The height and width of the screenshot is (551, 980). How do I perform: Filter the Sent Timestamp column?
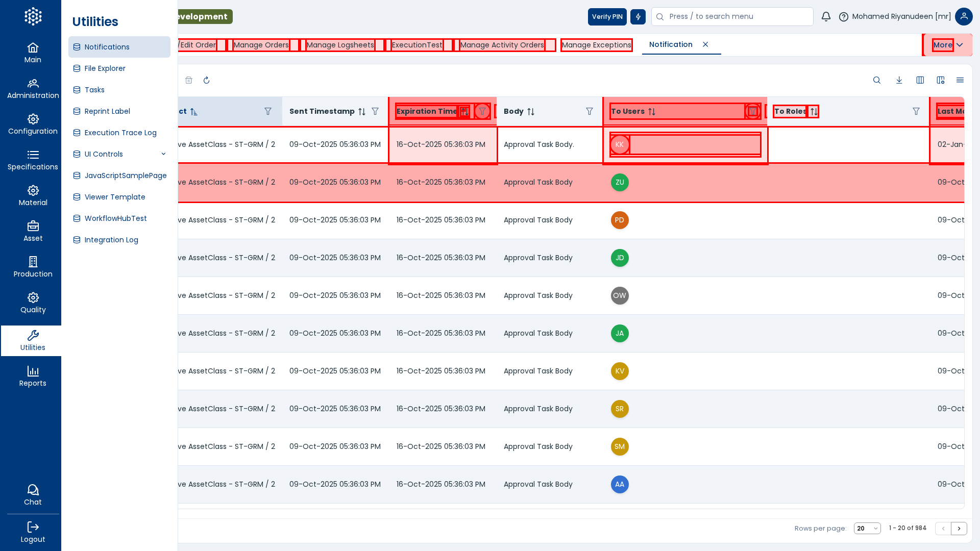coord(375,111)
